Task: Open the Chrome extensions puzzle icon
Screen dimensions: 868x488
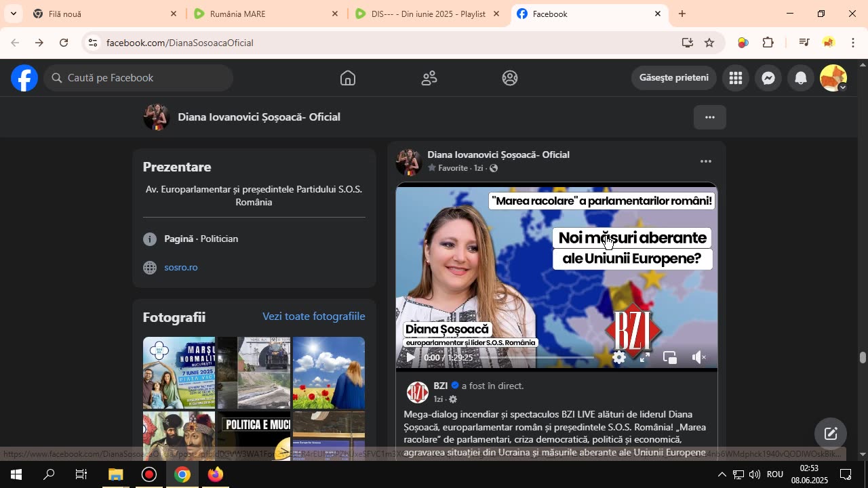Action: (x=768, y=43)
